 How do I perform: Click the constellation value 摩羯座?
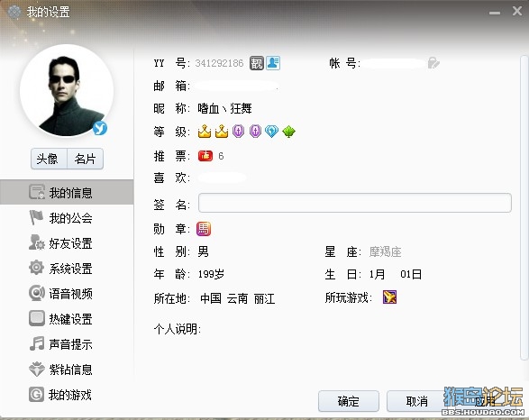pos(386,251)
